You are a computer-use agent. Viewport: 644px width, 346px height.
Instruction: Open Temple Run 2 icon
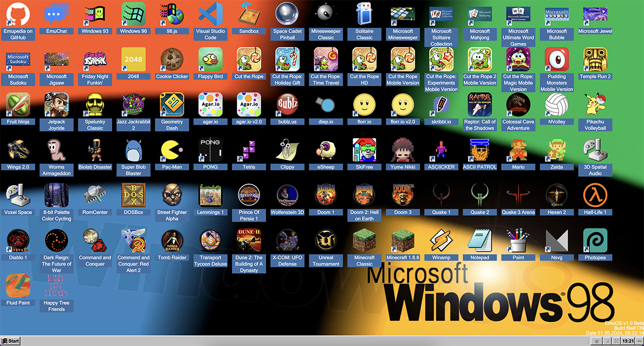pyautogui.click(x=595, y=59)
